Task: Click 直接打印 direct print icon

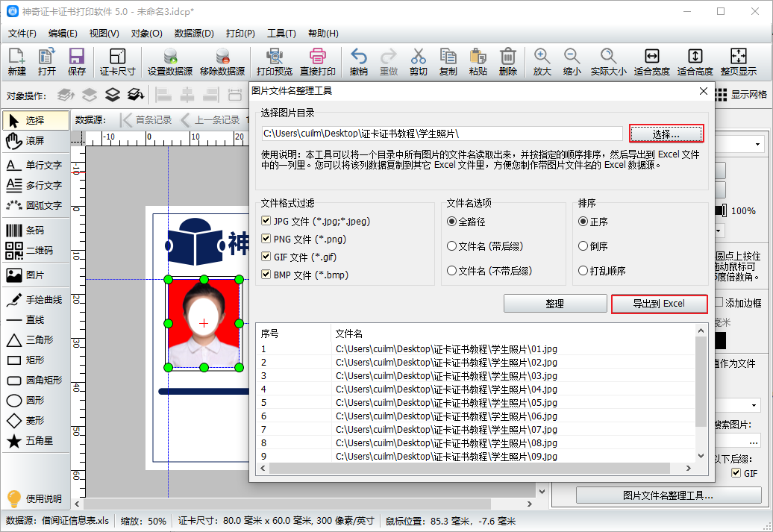Action: tap(318, 62)
